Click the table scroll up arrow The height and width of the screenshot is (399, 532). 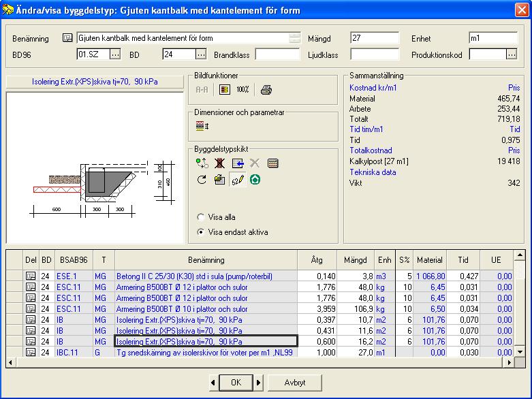click(x=520, y=255)
